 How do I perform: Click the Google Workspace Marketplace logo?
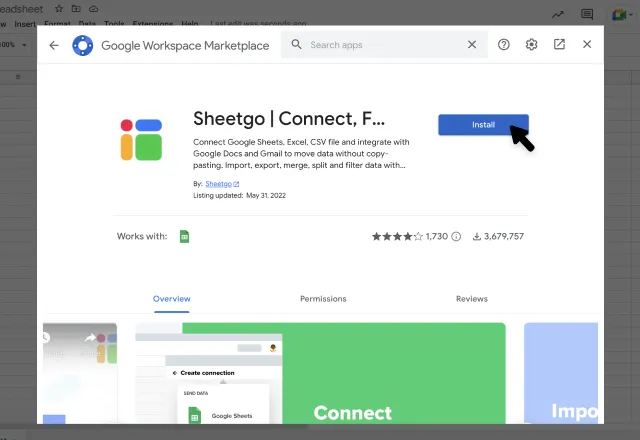pyautogui.click(x=82, y=45)
